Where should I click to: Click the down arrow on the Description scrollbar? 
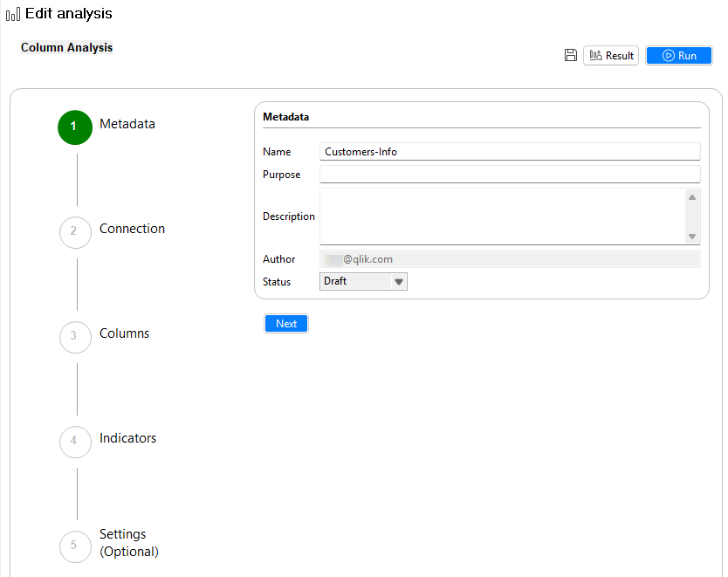pos(693,237)
